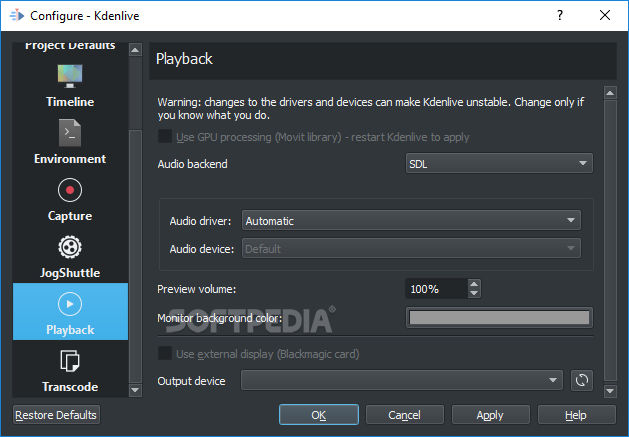Click the question mark help icon
Image resolution: width=629 pixels, height=437 pixels.
point(560,15)
